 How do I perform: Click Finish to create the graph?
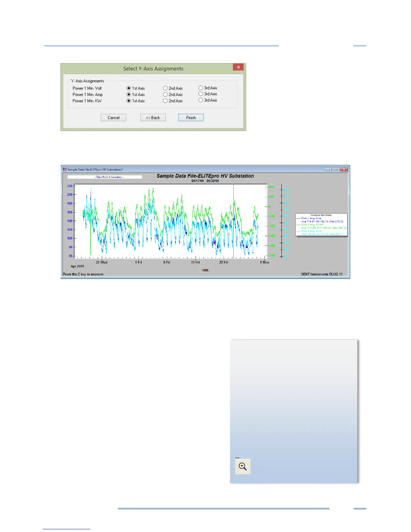[x=191, y=118]
